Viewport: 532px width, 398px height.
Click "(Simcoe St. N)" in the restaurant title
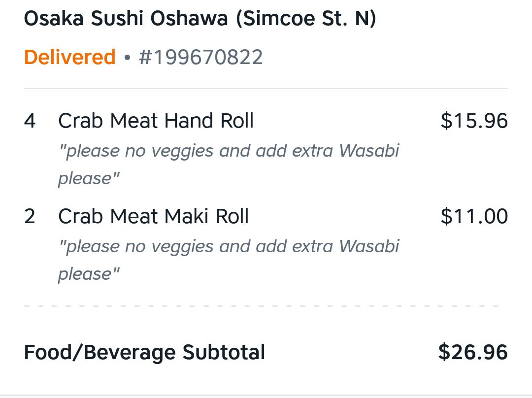tap(306, 18)
